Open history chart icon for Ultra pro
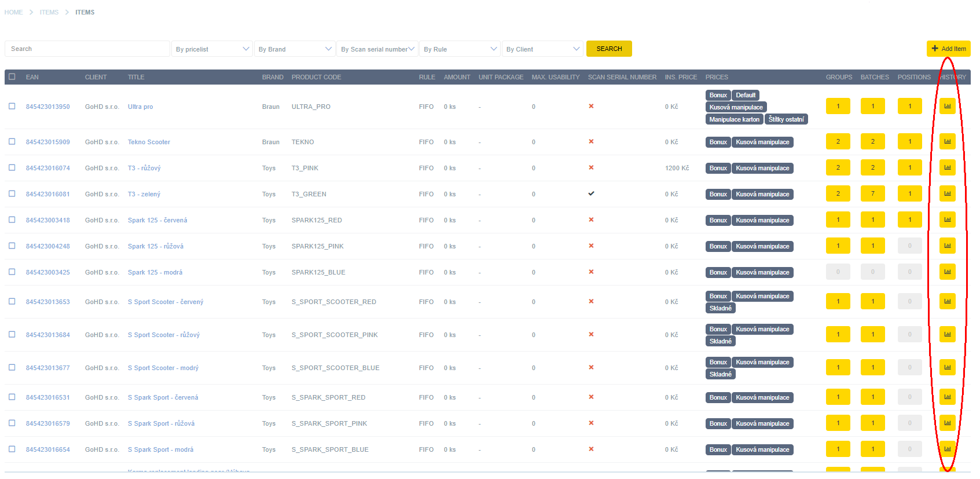 (x=947, y=107)
